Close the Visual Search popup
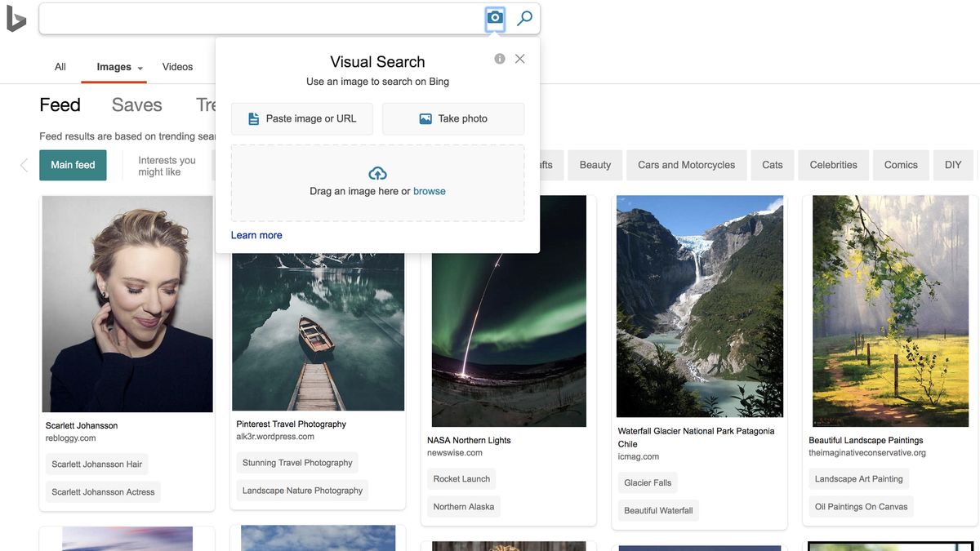 [520, 58]
